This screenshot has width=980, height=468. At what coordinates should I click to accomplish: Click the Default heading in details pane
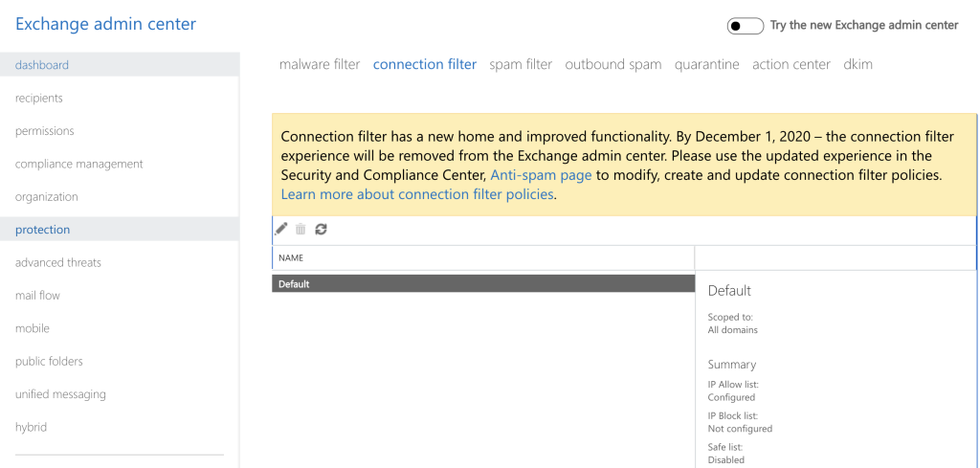point(729,291)
